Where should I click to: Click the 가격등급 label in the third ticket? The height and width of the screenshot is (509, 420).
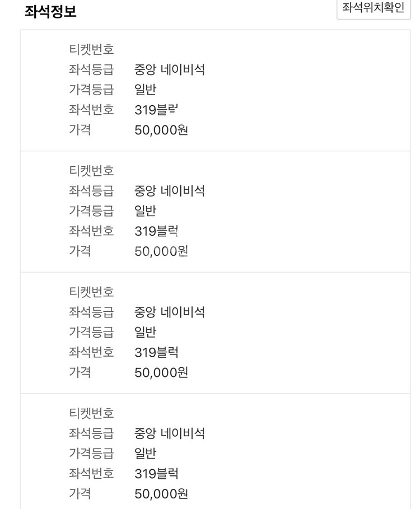tap(91, 332)
